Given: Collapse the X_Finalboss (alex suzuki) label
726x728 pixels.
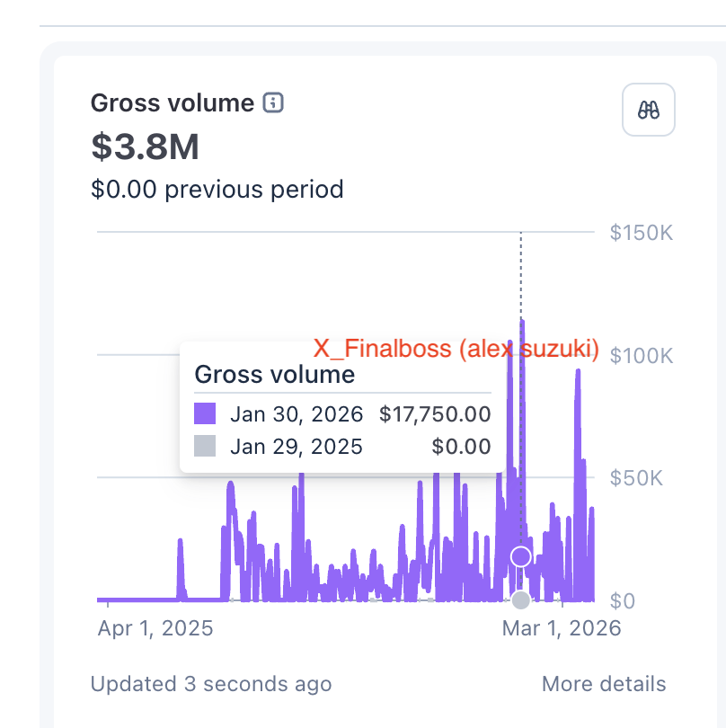Looking at the screenshot, I should pos(456,349).
